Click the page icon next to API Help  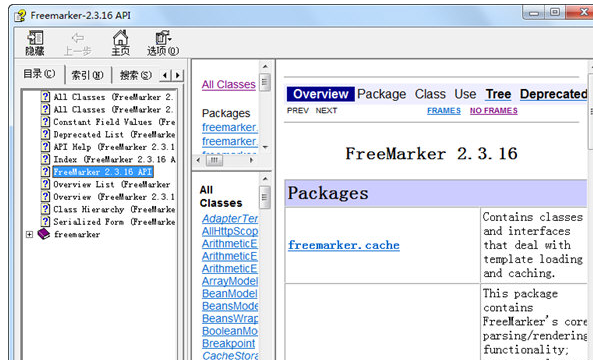click(x=45, y=147)
